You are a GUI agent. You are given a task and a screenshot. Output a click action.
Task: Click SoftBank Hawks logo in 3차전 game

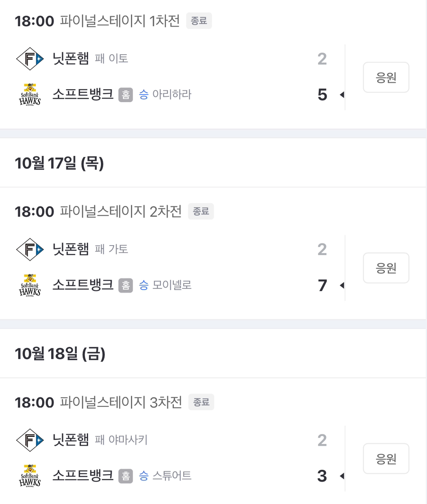coord(30,476)
